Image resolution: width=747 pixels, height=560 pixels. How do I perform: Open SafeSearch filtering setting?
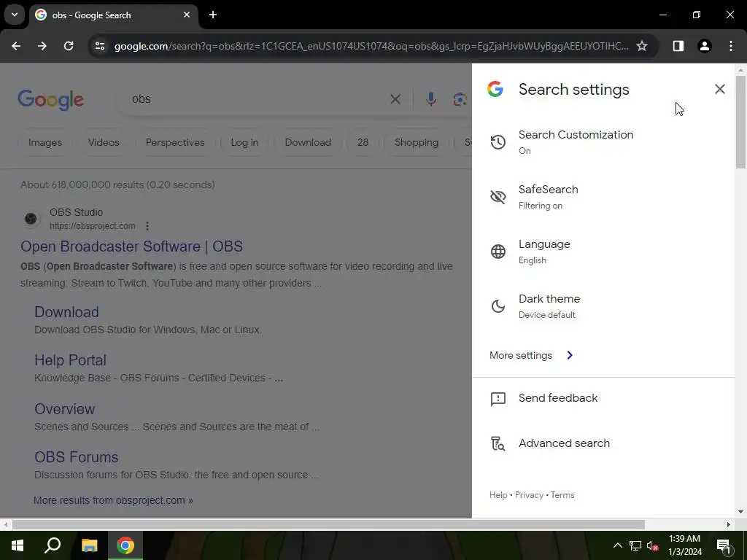(x=603, y=197)
